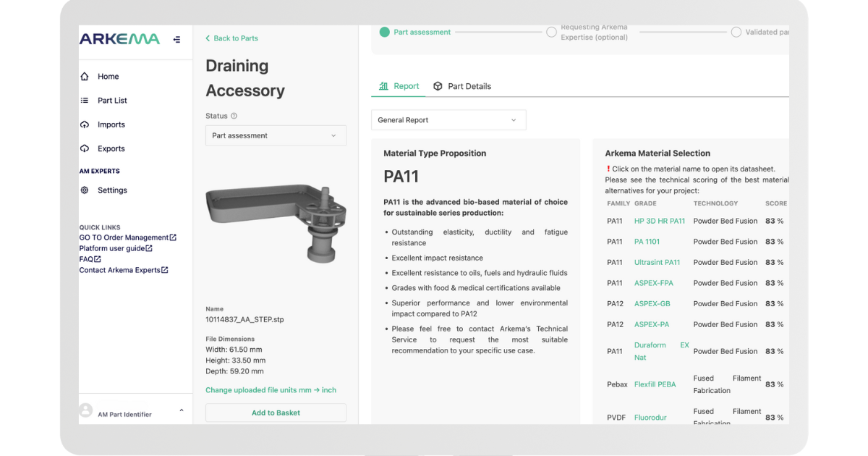The width and height of the screenshot is (868, 456).
Task: Click the Exports cloud download icon
Action: click(83, 148)
